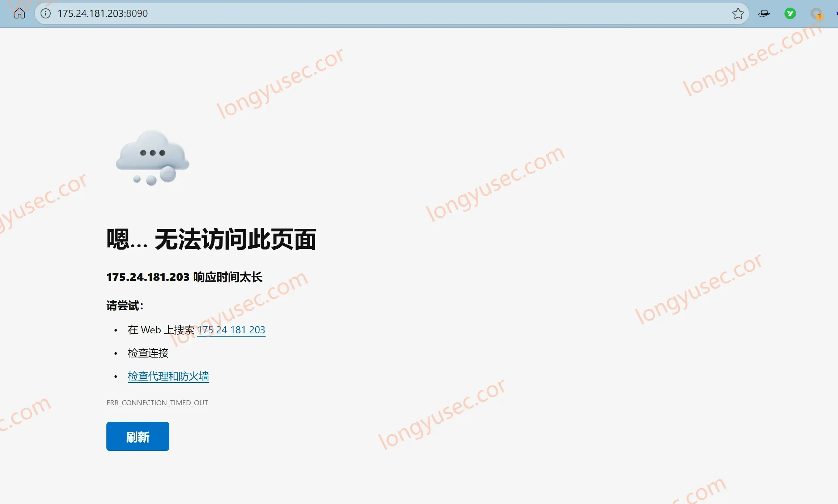Click the orange notification badge showing 1
The height and width of the screenshot is (504, 838).
pos(820,17)
